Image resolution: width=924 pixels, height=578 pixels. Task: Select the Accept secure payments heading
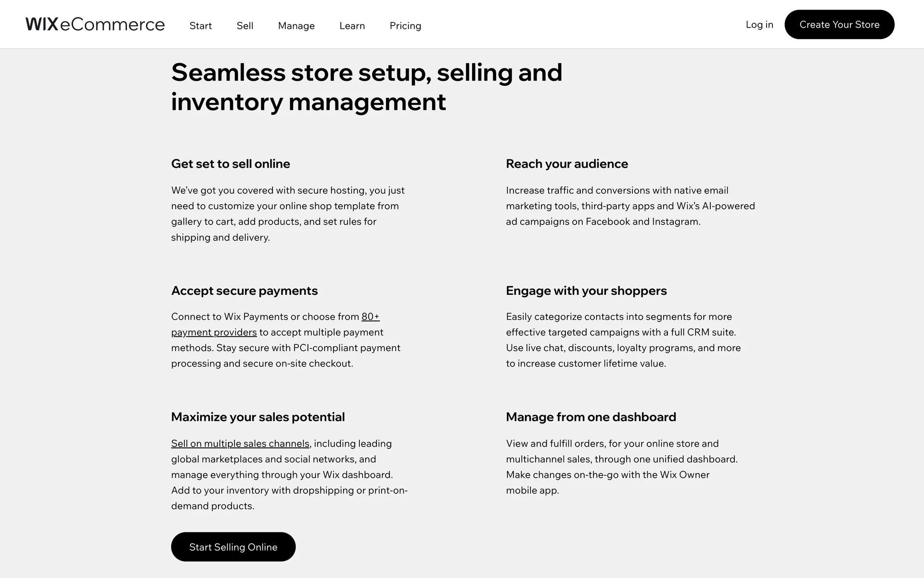(x=244, y=290)
